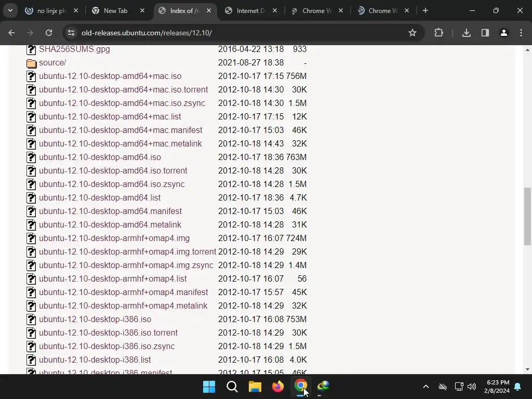Open ubuntu-12.10-desktop-amd64.list link
Viewport: 532px width, 399px height.
100,197
